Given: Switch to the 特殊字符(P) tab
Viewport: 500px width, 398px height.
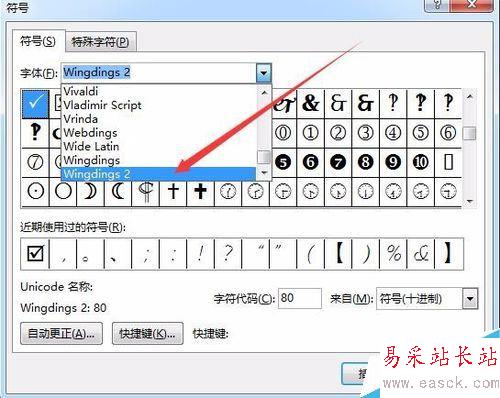Looking at the screenshot, I should pos(101,42).
